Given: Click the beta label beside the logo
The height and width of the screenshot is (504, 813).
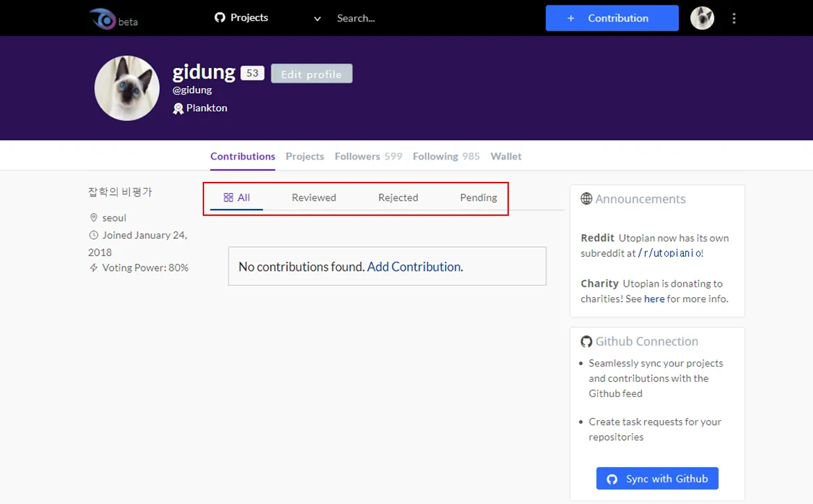Looking at the screenshot, I should click(x=128, y=22).
